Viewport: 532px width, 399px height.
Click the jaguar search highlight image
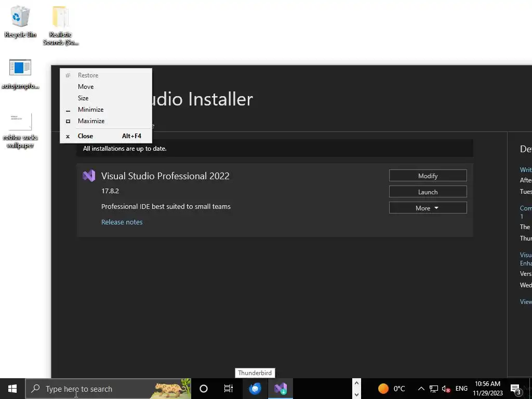(x=171, y=389)
